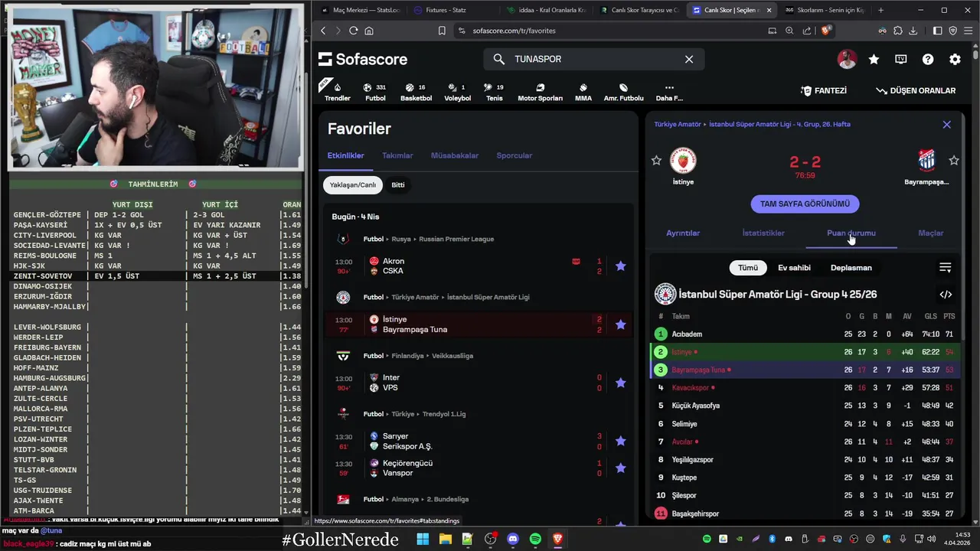
Task: Open the Motor Sporları category
Action: (540, 92)
